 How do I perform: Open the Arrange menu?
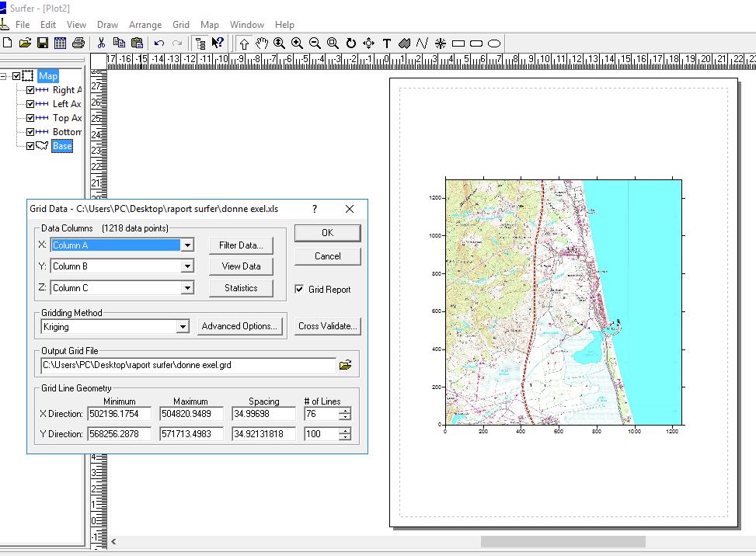(145, 25)
